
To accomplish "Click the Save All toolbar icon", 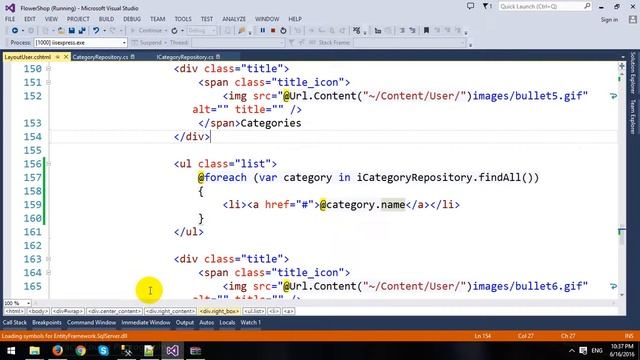I will (x=82, y=31).
